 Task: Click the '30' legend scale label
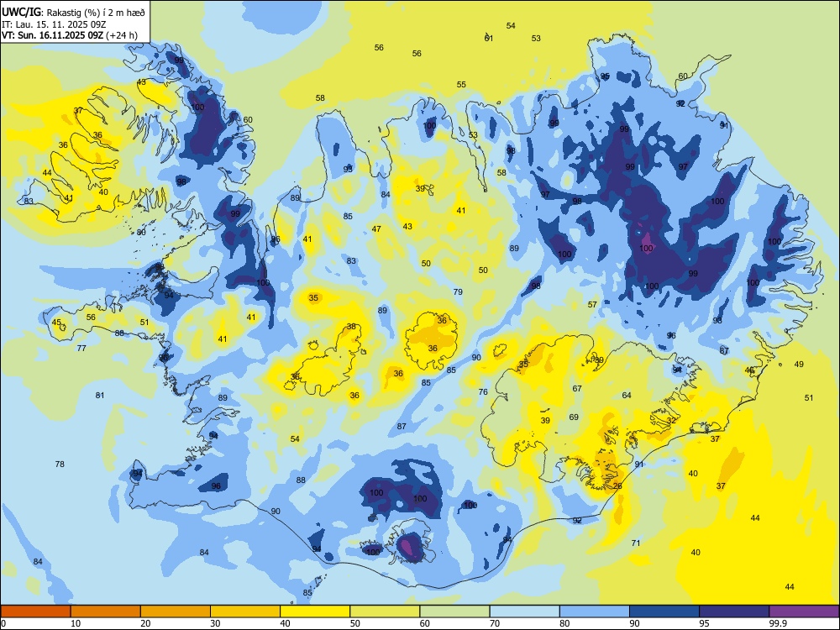pos(215,623)
